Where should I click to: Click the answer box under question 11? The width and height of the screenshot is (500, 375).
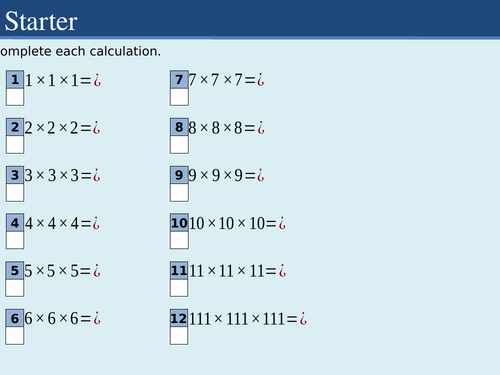pyautogui.click(x=179, y=288)
